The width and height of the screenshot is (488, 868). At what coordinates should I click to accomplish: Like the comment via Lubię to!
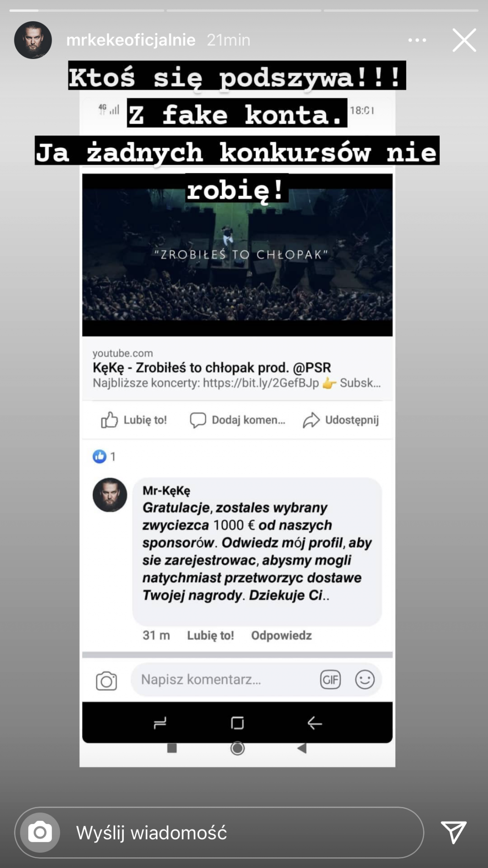click(211, 635)
